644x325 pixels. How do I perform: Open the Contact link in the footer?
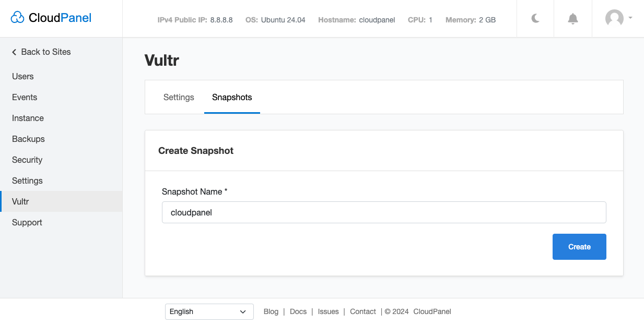point(362,311)
